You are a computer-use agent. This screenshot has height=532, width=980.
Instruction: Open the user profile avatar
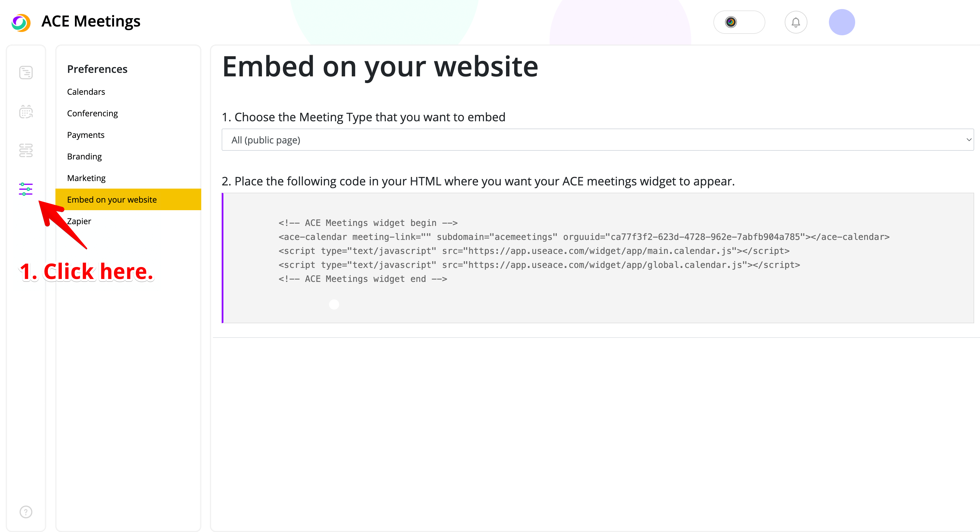point(841,22)
